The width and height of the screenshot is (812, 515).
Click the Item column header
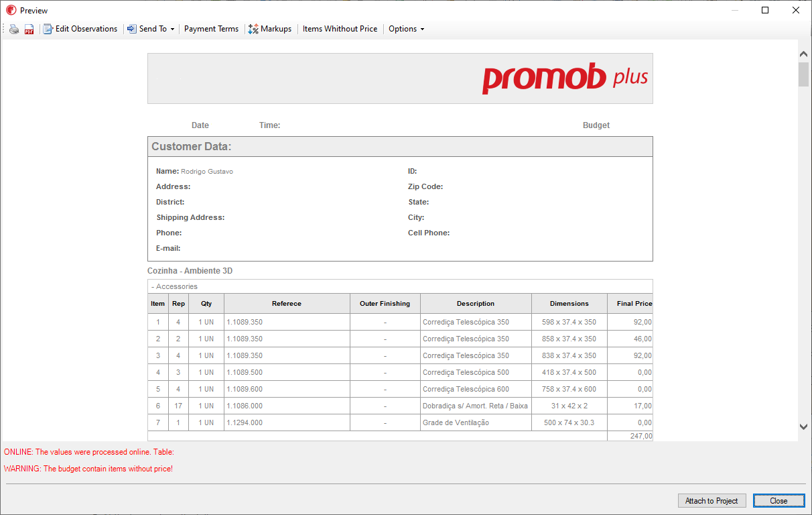[158, 303]
